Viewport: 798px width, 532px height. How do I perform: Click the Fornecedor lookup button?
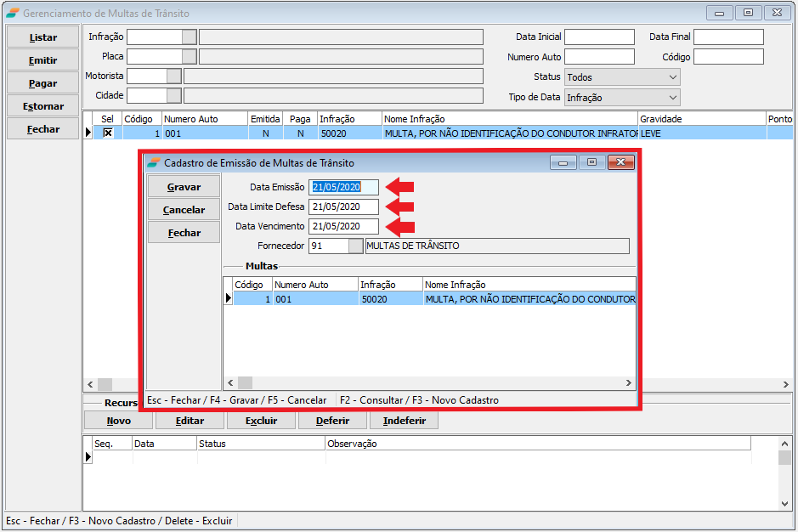click(355, 246)
